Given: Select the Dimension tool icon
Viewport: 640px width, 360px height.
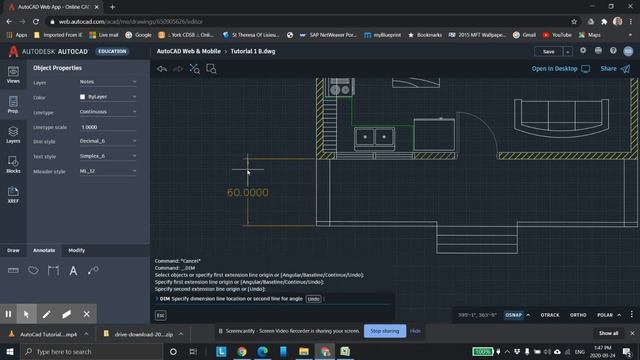Looking at the screenshot, I should [x=13, y=270].
